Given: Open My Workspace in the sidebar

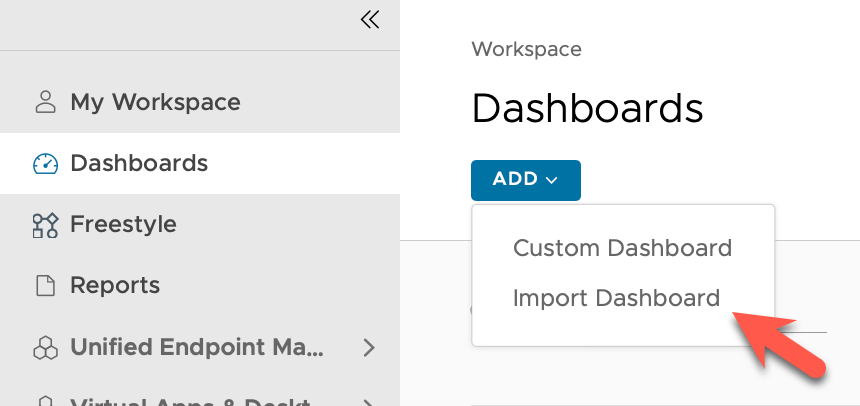Looking at the screenshot, I should pos(155,102).
